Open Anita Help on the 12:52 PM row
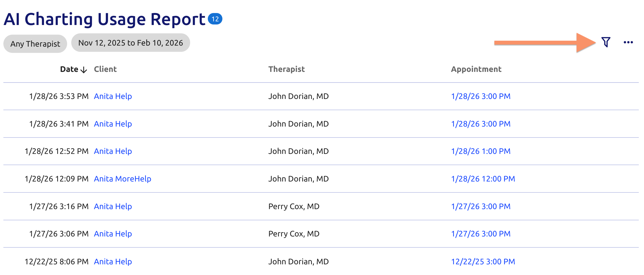The width and height of the screenshot is (644, 275). tap(113, 151)
